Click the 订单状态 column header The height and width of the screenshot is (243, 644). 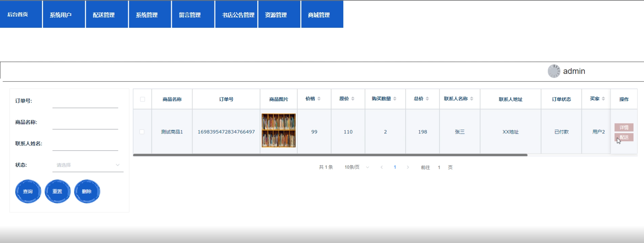point(561,99)
